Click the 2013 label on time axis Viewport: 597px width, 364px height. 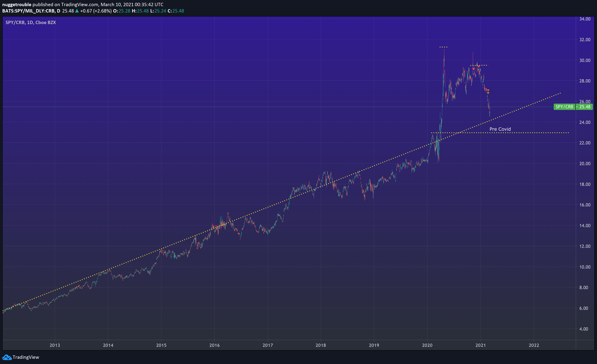pyautogui.click(x=55, y=345)
